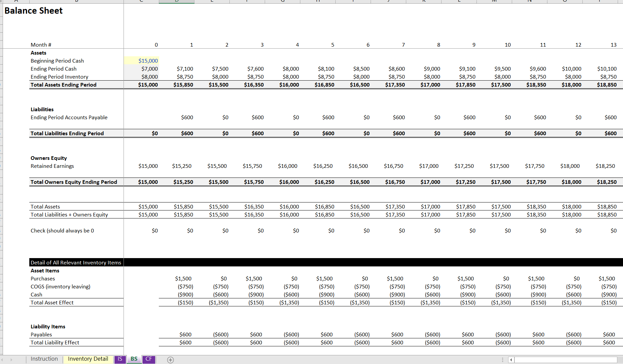Viewport: 623px width, 364px height.
Task: Select the column D header
Action: point(176,1)
